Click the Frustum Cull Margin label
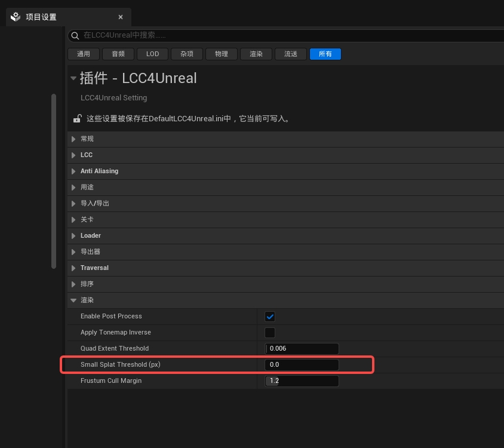Image resolution: width=504 pixels, height=448 pixels. tap(111, 381)
